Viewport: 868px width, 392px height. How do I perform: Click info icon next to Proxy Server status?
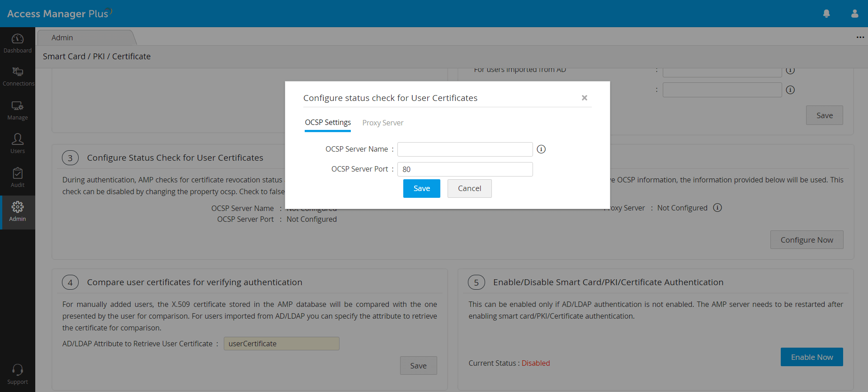click(717, 208)
